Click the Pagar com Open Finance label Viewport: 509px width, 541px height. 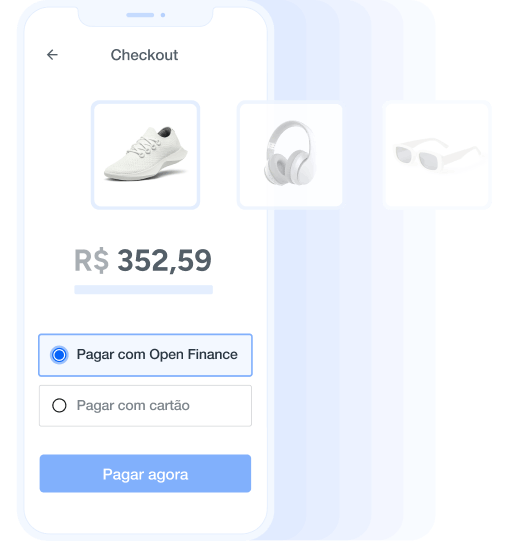tap(157, 355)
